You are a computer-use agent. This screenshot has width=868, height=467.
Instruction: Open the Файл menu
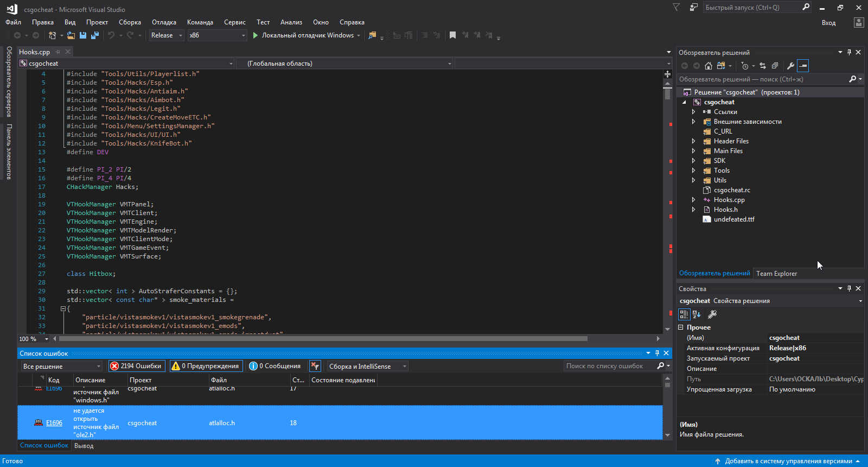pyautogui.click(x=14, y=22)
